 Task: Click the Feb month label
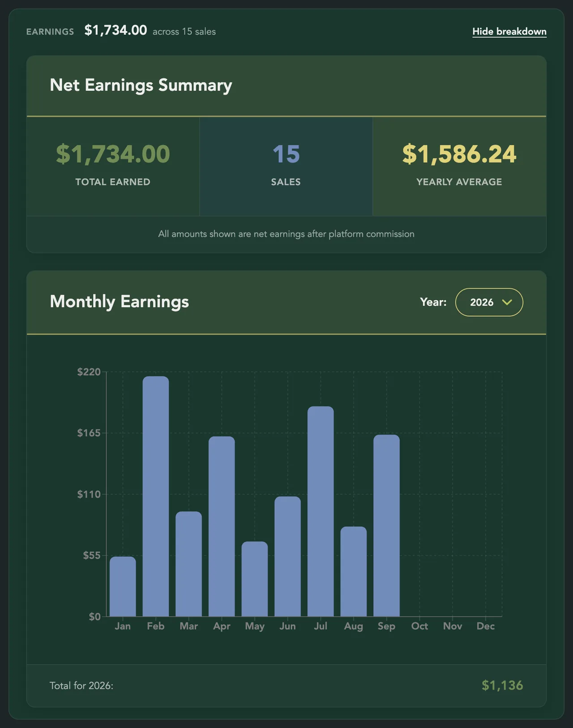(156, 626)
